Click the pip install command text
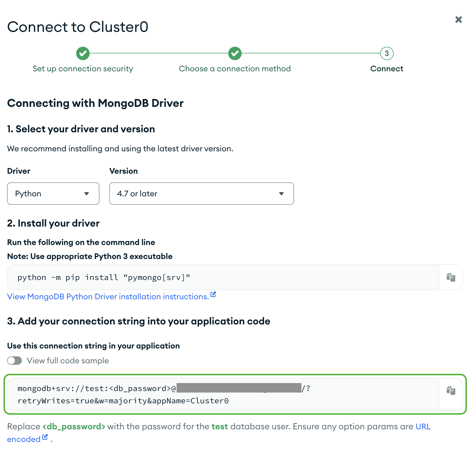The width and height of the screenshot is (476, 452). 104,277
